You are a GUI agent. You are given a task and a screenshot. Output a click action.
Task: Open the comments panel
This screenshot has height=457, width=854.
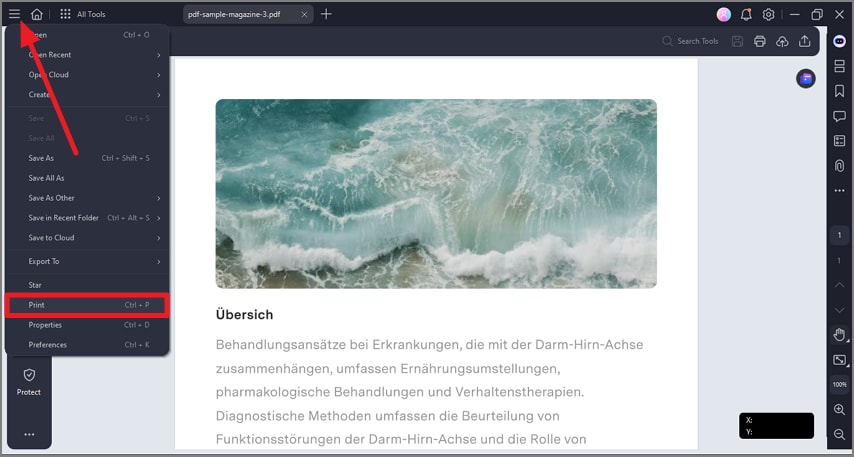tap(839, 116)
